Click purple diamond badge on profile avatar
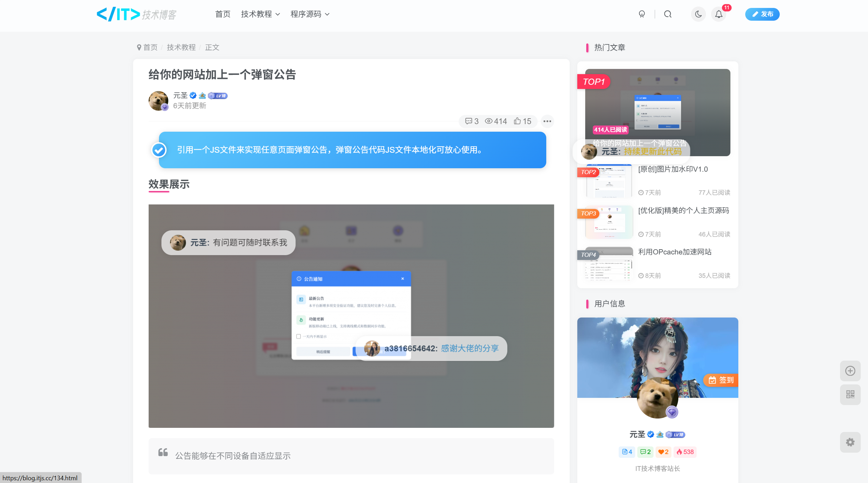 coord(672,412)
